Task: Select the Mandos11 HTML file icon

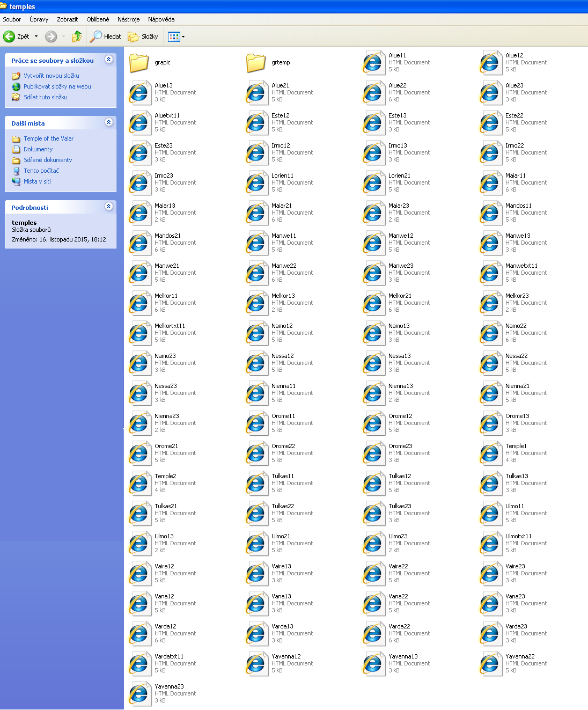Action: click(x=491, y=213)
